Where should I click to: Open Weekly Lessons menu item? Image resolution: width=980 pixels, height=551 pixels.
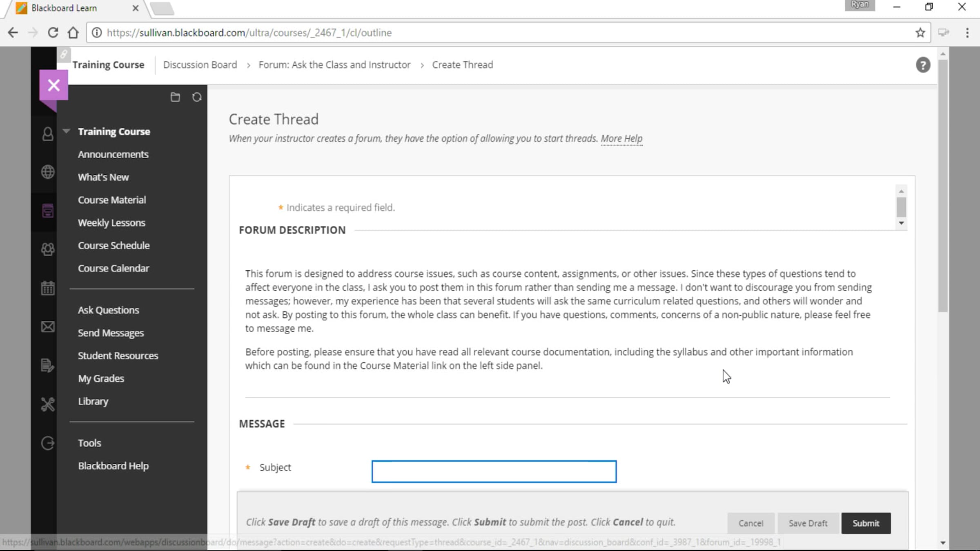pos(111,223)
